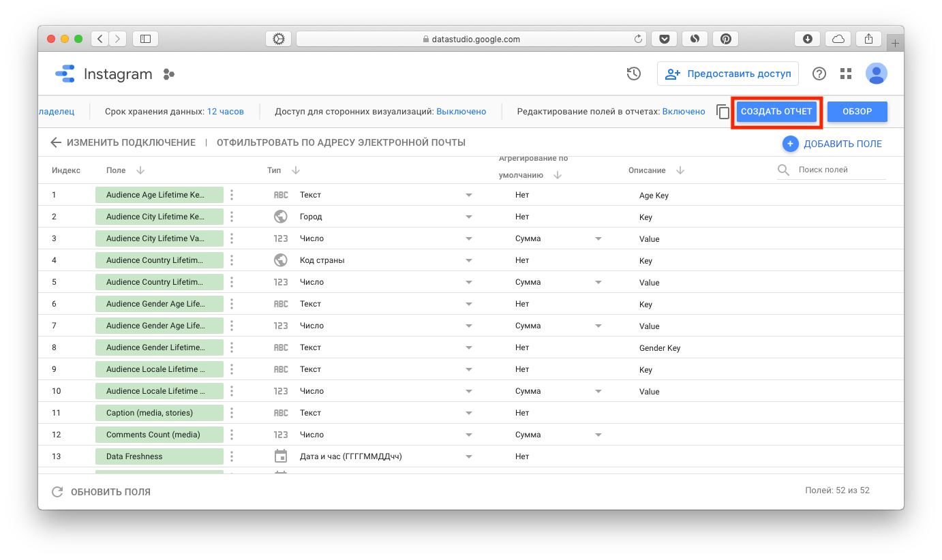
Task: Click the plus icon for ДОБАВИТЬ ПОЛЕ
Action: point(790,144)
